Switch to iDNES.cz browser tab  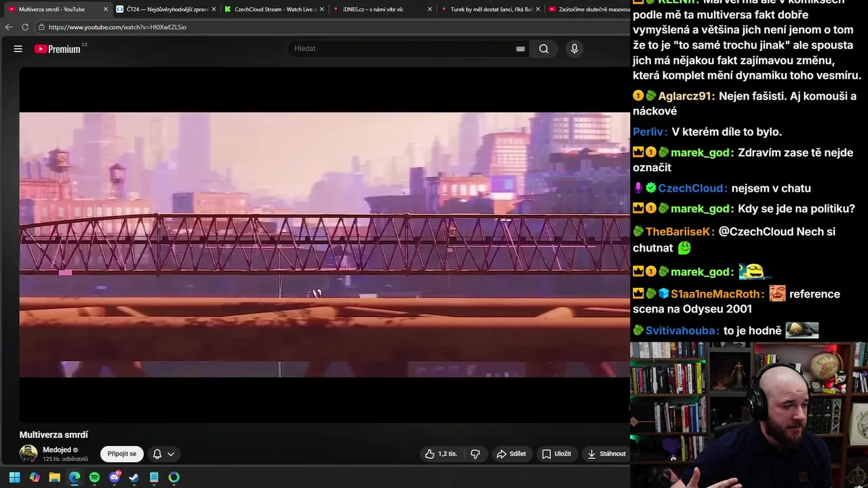(x=383, y=9)
